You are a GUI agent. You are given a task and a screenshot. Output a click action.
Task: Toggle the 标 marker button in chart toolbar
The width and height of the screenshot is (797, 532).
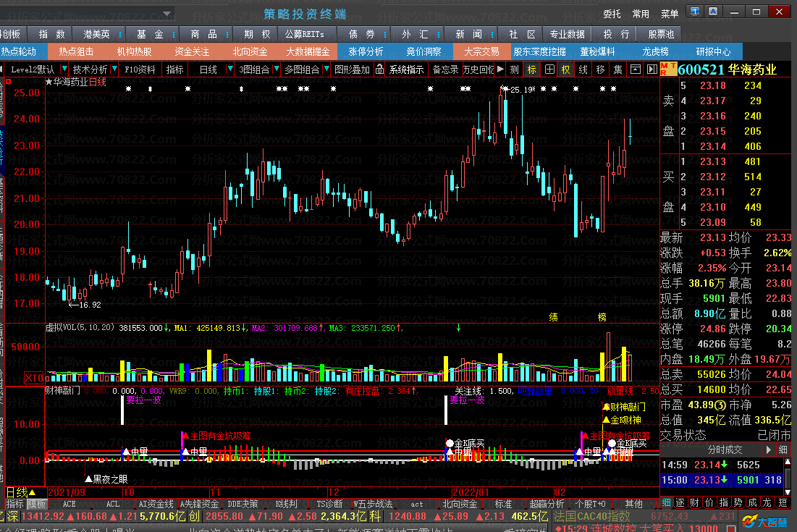click(531, 69)
